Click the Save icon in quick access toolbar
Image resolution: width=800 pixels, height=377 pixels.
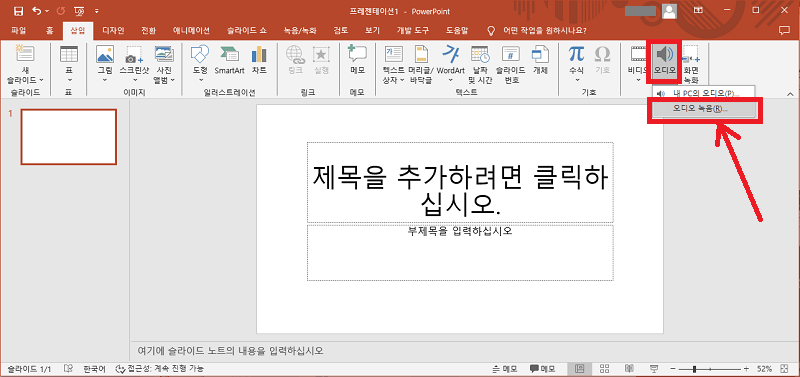(x=18, y=11)
